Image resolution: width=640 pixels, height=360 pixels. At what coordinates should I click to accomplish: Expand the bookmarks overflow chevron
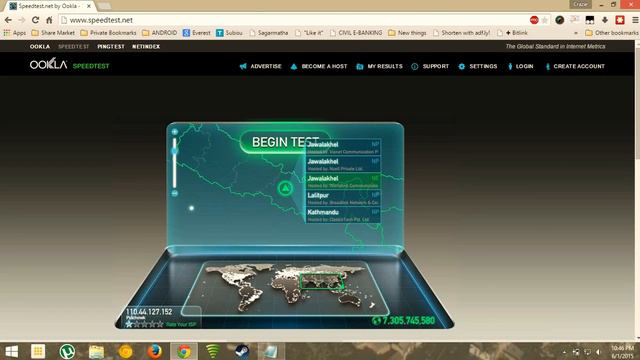576,33
